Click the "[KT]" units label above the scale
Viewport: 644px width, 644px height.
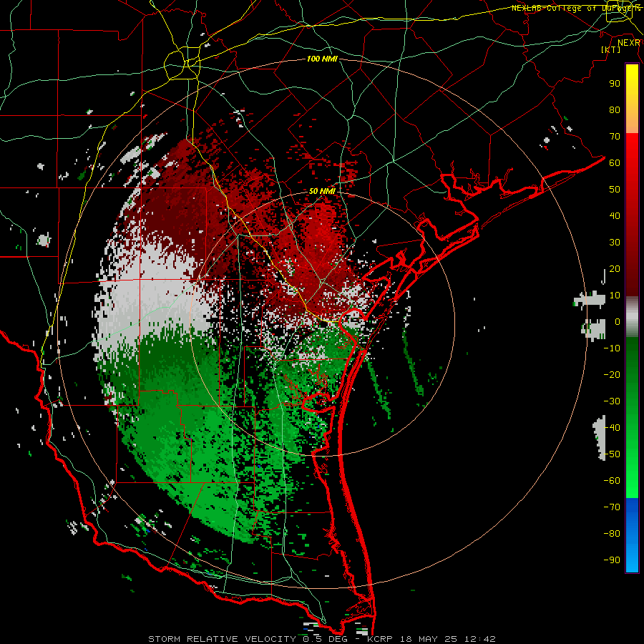click(x=610, y=49)
